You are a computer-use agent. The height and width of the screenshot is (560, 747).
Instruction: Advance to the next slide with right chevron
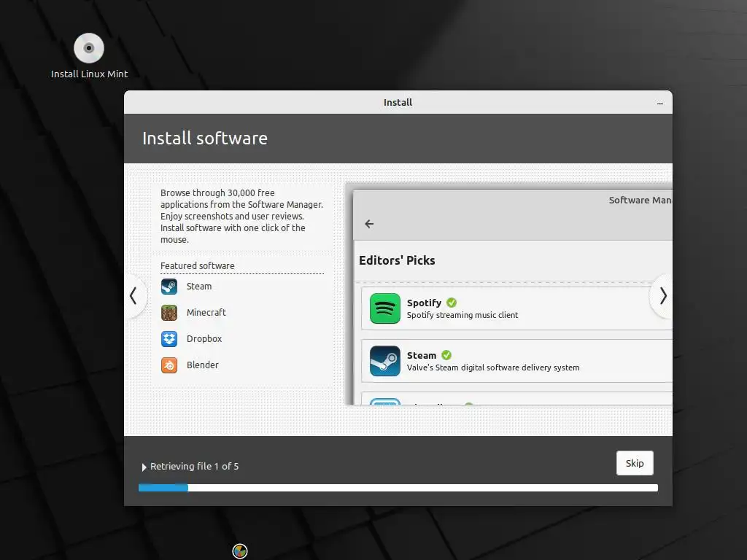click(662, 296)
